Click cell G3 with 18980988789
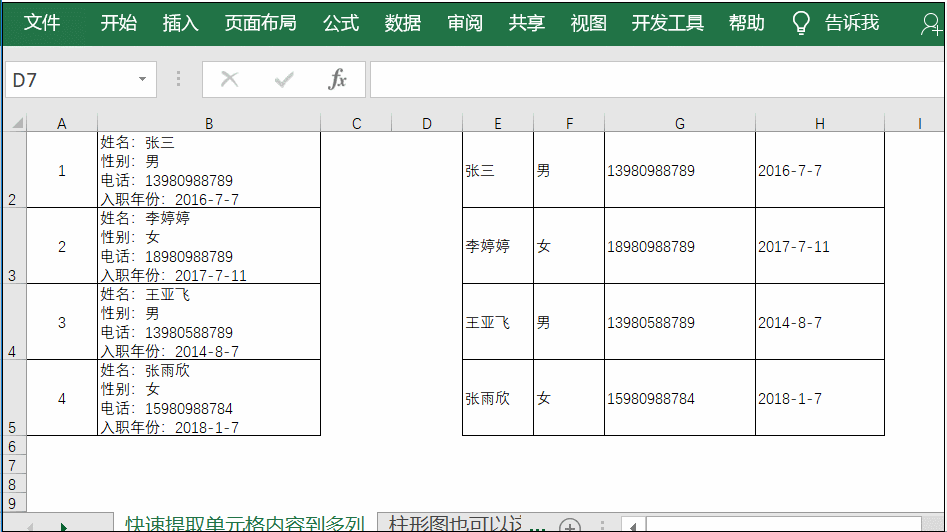 pos(680,246)
